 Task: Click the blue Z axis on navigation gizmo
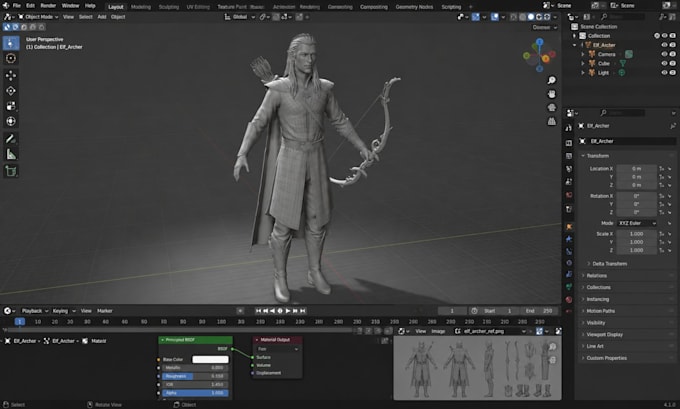(539, 42)
